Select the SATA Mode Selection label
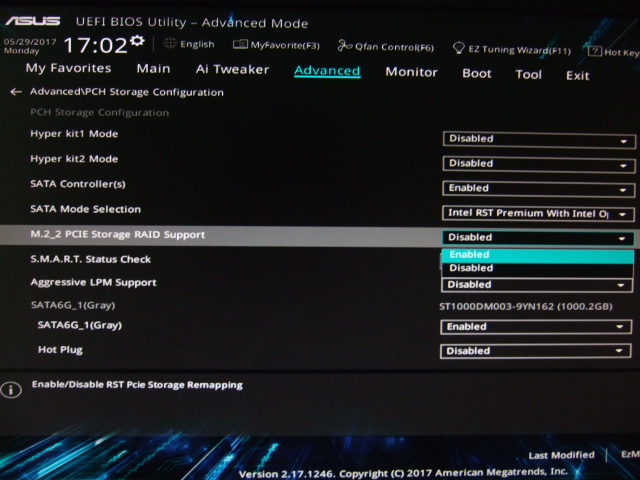 (x=85, y=209)
